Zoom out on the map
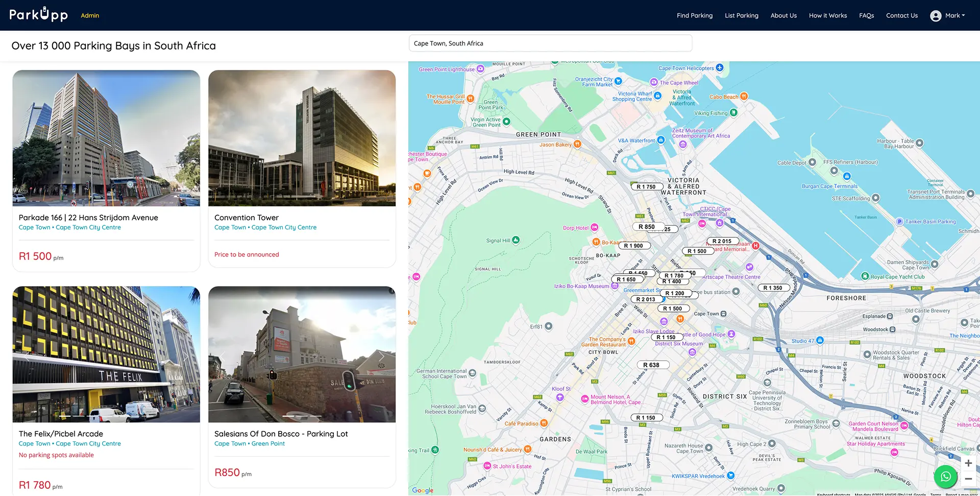 (968, 479)
